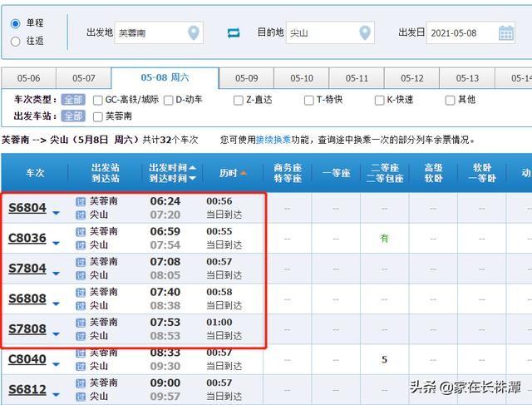Image resolution: width=532 pixels, height=405 pixels.
Task: Switch to the 05-09 date tab
Action: (x=246, y=78)
